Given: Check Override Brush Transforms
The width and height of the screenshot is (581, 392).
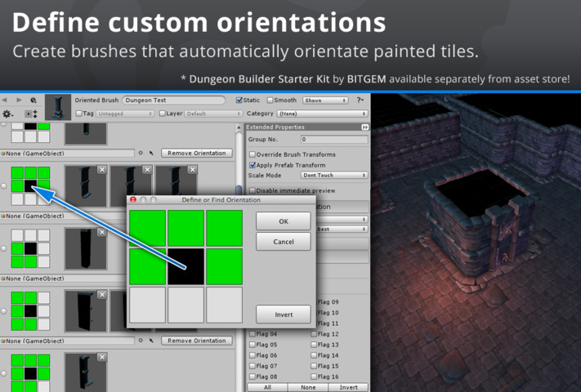Looking at the screenshot, I should pyautogui.click(x=253, y=154).
